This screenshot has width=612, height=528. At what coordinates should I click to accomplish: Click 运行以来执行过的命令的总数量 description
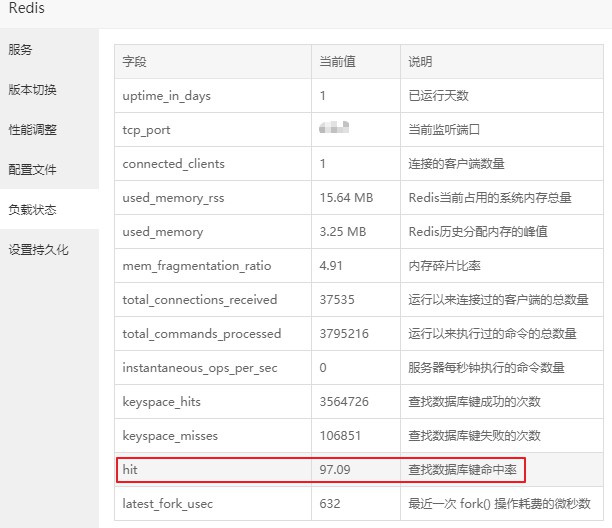(493, 334)
